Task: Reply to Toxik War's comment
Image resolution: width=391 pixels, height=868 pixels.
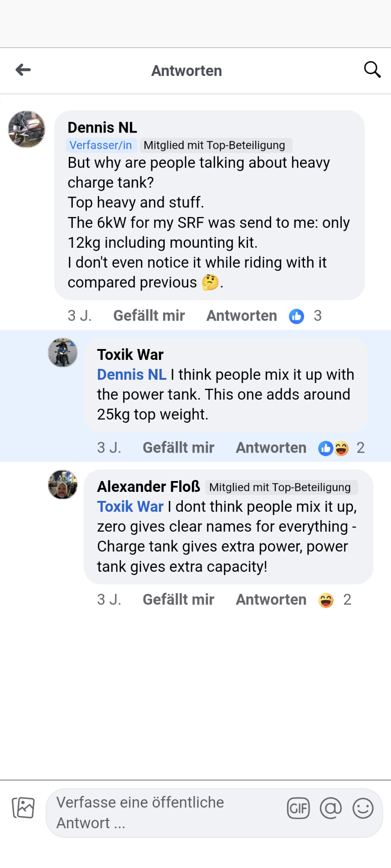Action: point(271,448)
